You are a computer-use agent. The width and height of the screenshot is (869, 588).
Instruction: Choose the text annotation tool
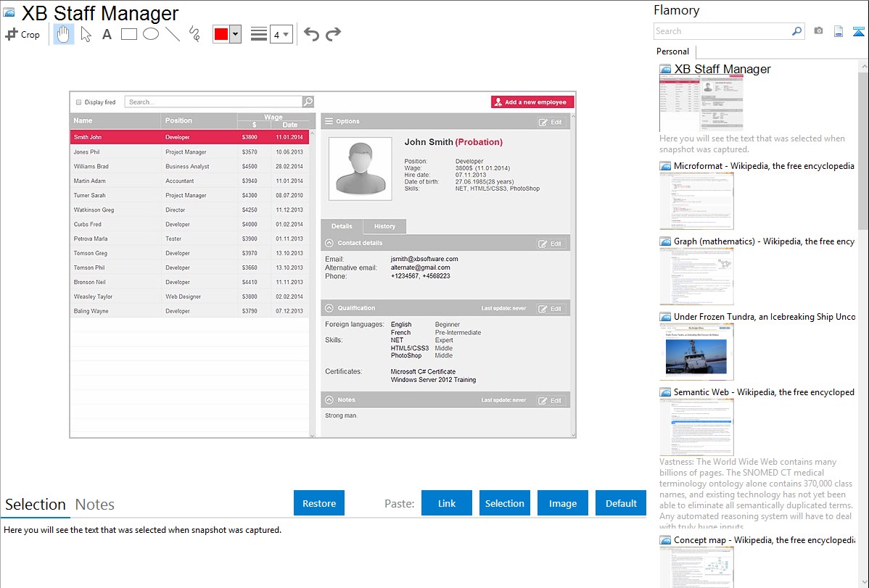pos(107,34)
